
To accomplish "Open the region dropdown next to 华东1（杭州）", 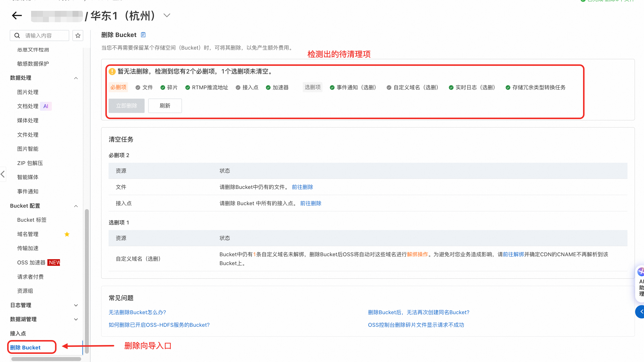I will tap(167, 16).
